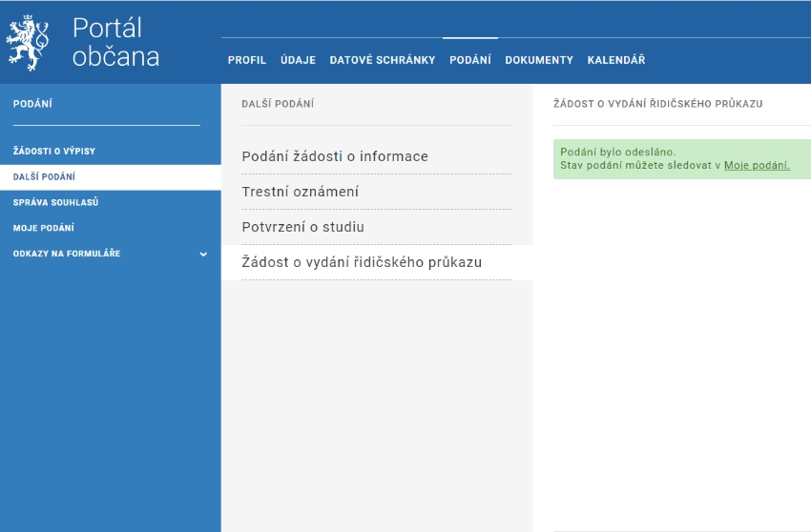Select PODÁNÍ in the top navigation bar

pyautogui.click(x=469, y=60)
